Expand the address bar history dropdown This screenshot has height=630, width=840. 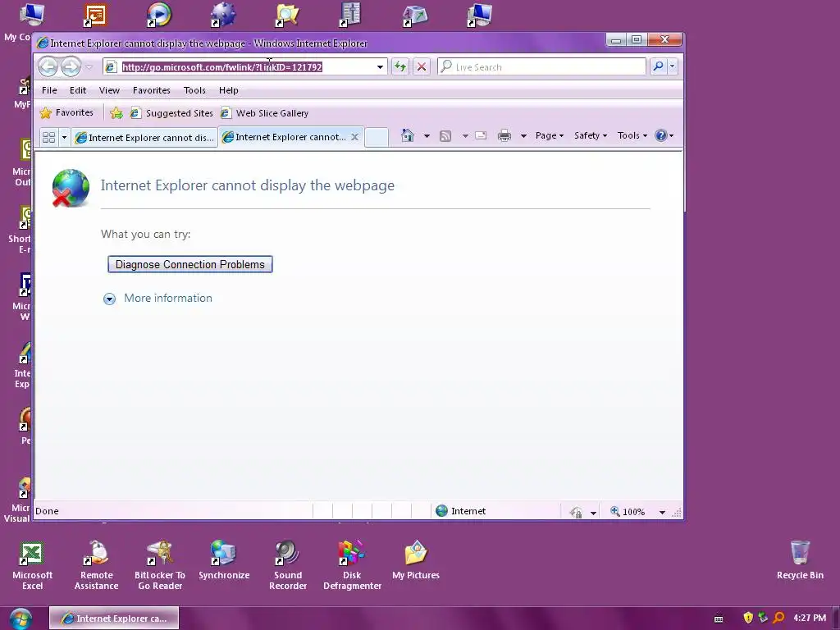tap(380, 67)
